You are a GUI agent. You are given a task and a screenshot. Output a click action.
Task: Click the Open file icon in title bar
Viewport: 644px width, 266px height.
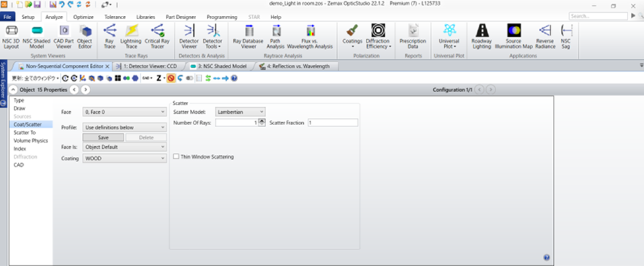(x=28, y=5)
